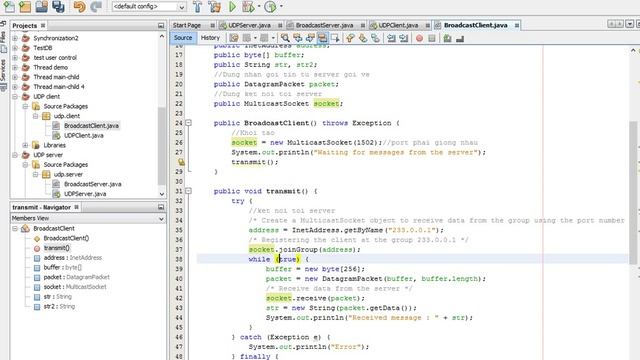Switch to the Start Page tab
640x360 pixels.
click(187, 25)
